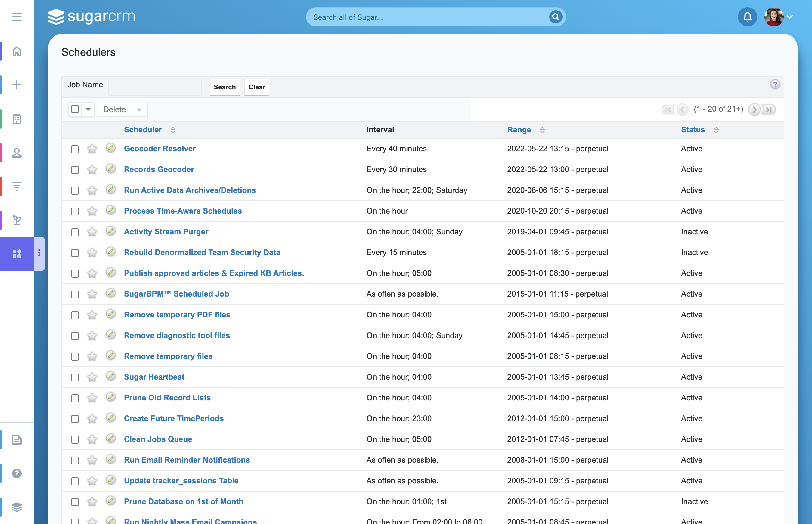
Task: Open Run Active Data Archives/Deletions link
Action: pyautogui.click(x=190, y=190)
